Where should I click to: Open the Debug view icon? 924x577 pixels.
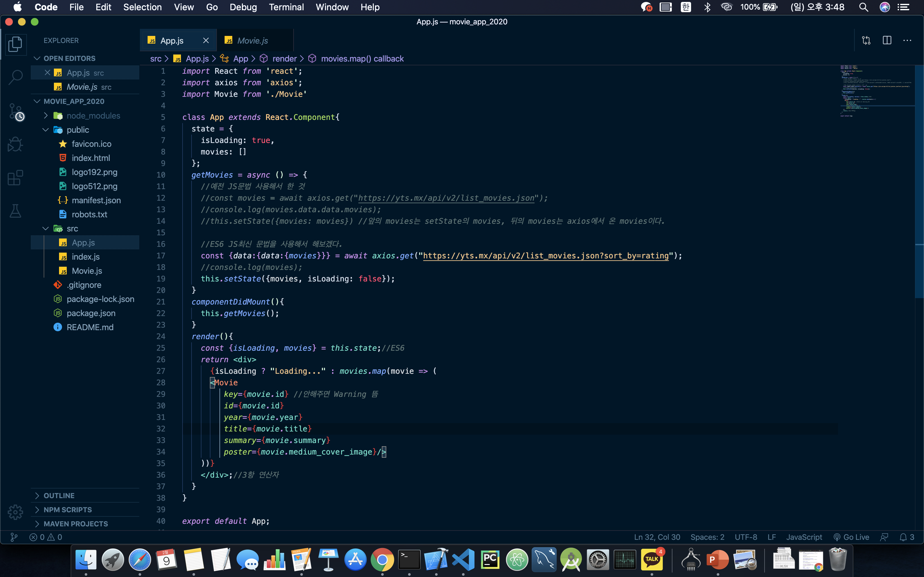pos(15,144)
